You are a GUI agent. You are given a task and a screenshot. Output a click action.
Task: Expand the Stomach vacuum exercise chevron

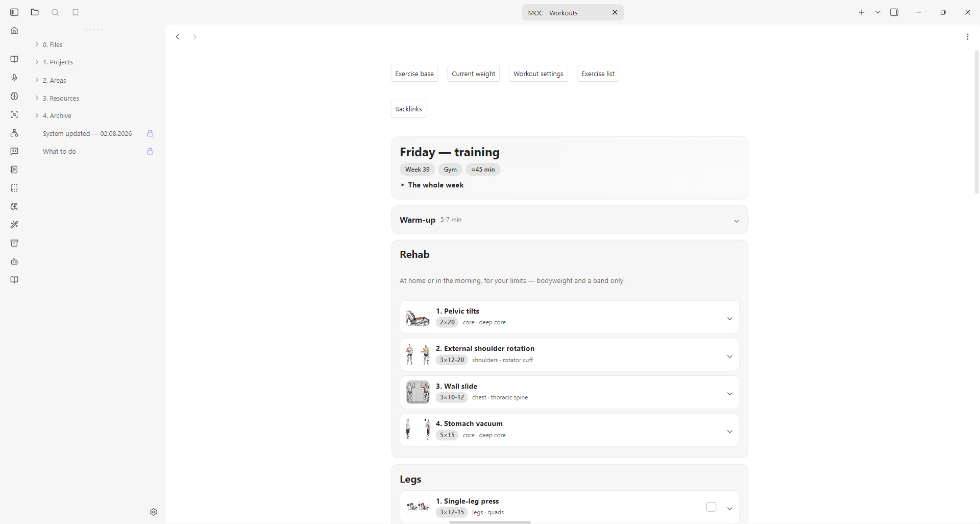click(730, 432)
